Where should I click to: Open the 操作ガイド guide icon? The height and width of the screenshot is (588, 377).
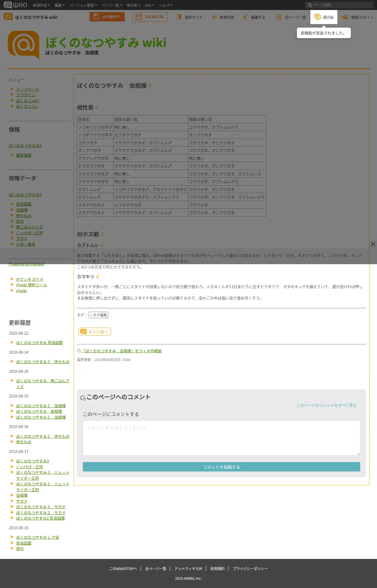pyautogui.click(x=179, y=17)
